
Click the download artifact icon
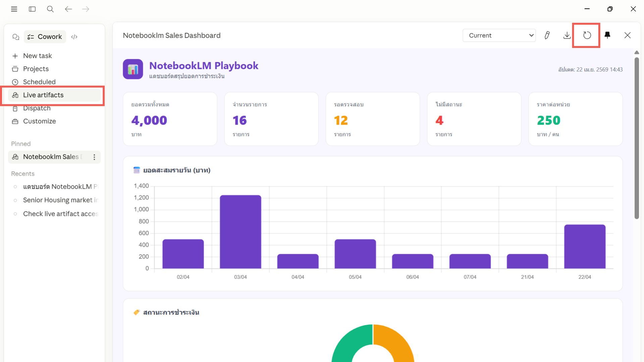point(567,35)
